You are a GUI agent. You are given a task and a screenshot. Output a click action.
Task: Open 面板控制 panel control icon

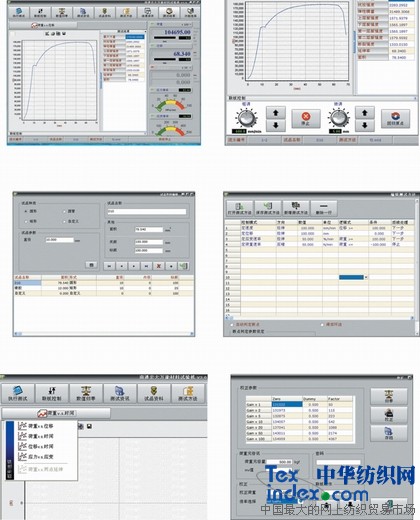(x=52, y=393)
